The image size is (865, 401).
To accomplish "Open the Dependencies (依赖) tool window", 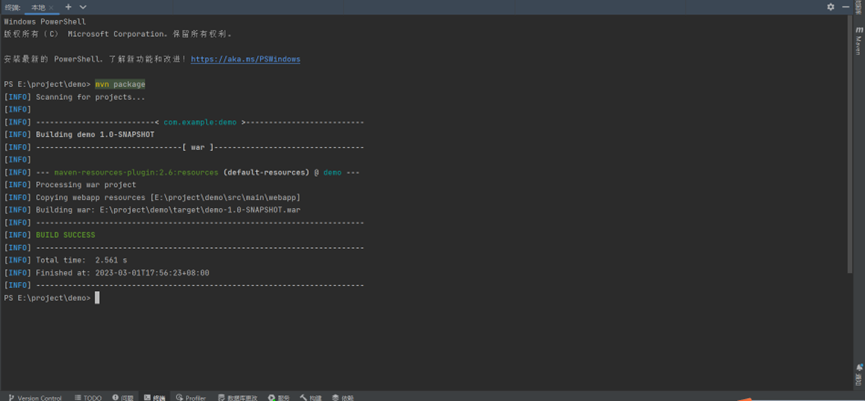I will pyautogui.click(x=343, y=397).
